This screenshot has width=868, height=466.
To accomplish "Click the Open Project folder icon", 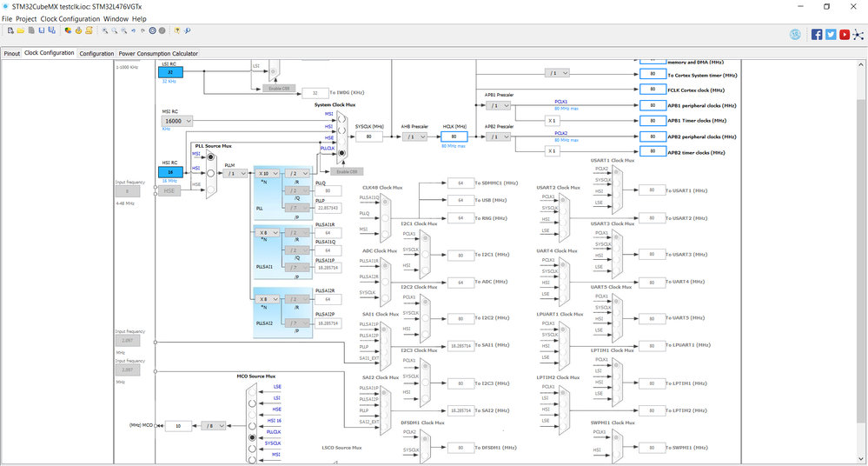I will 21,31.
